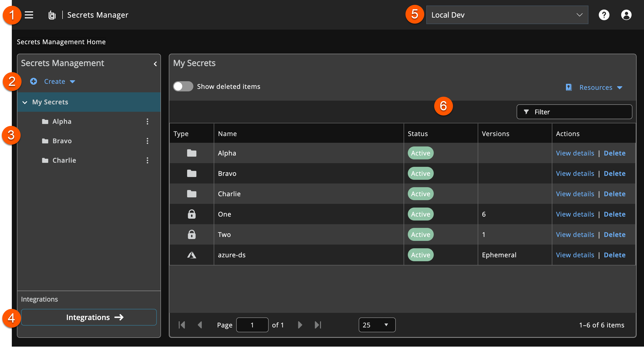Open the kebab menu for Bravo folder
Viewport: 644px width, 348px height.
[147, 141]
